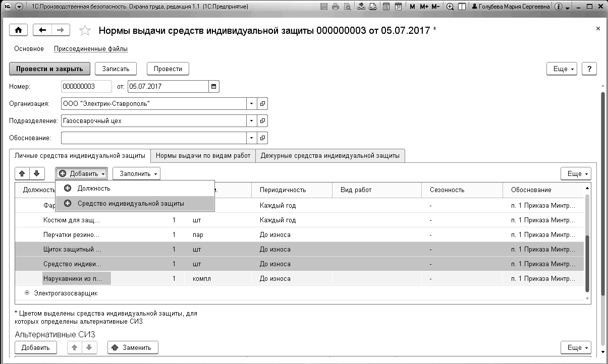Select the Перчатки резино... row
This screenshot has height=364, width=608.
tap(300, 235)
